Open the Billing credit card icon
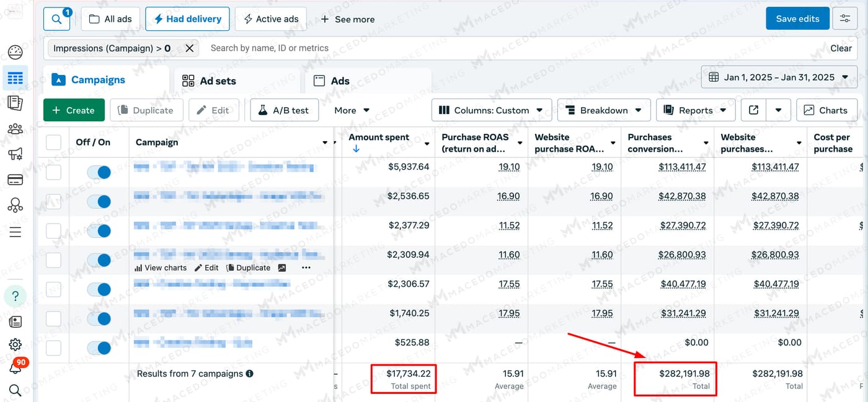 tap(15, 180)
